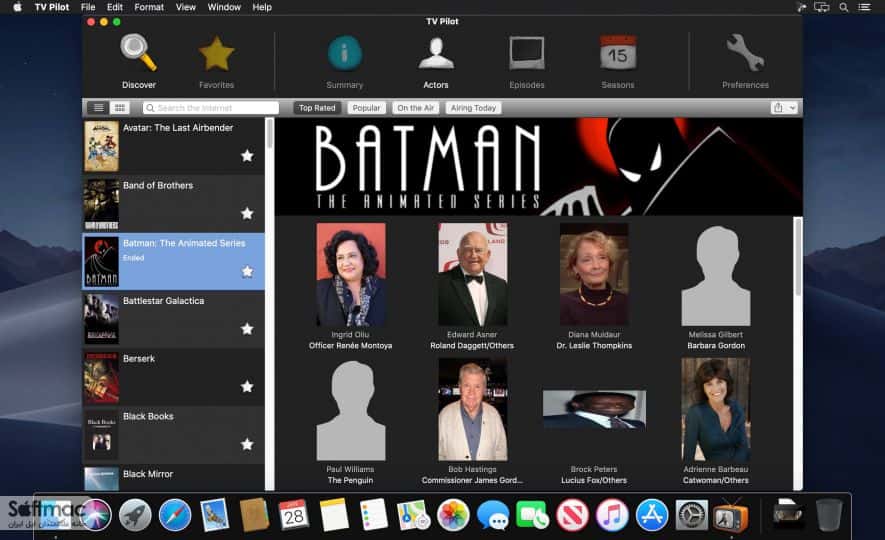Open the Edit menu
Viewport: 885px width, 540px height.
[115, 7]
